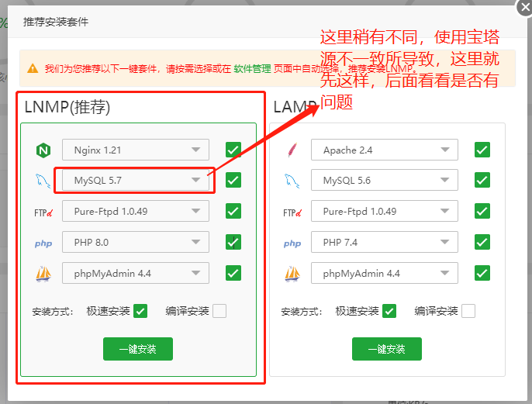The width and height of the screenshot is (532, 404).
Task: Open LNMP Pure-Ftpd 1.0.49 dropdown
Action: [x=136, y=211]
